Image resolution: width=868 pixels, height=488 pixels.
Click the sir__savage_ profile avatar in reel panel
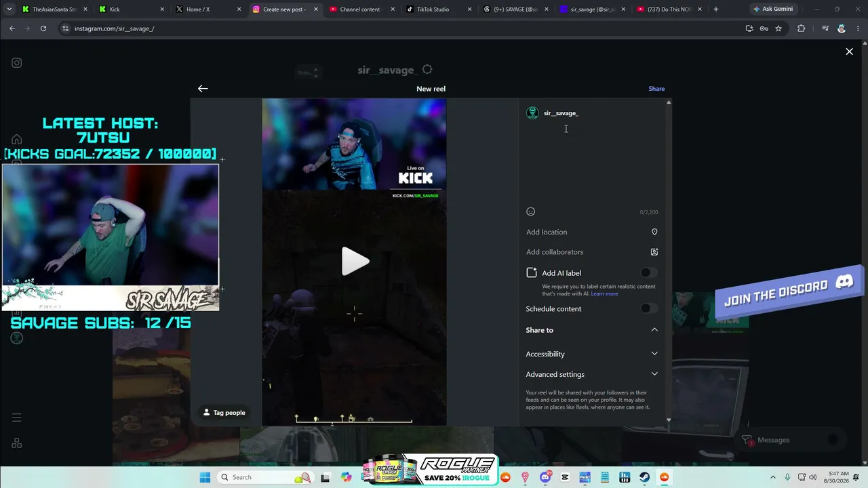(x=532, y=113)
